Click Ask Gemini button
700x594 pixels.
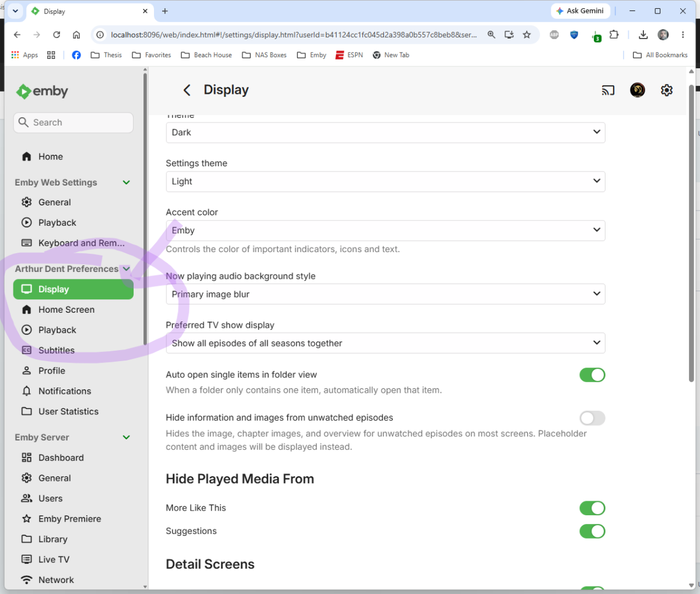point(580,11)
